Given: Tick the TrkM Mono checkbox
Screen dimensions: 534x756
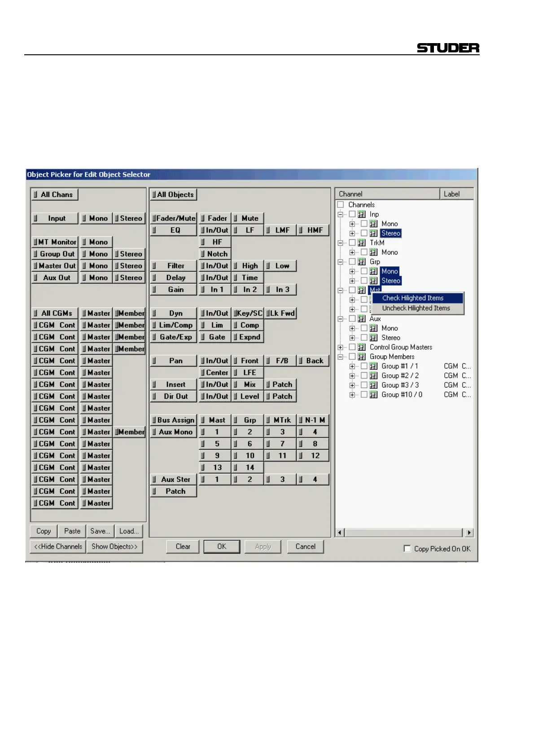Looking at the screenshot, I should point(364,252).
